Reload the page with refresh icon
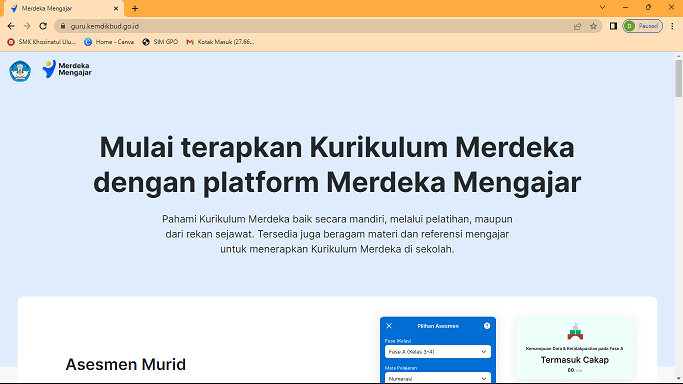This screenshot has width=683, height=384. point(43,26)
